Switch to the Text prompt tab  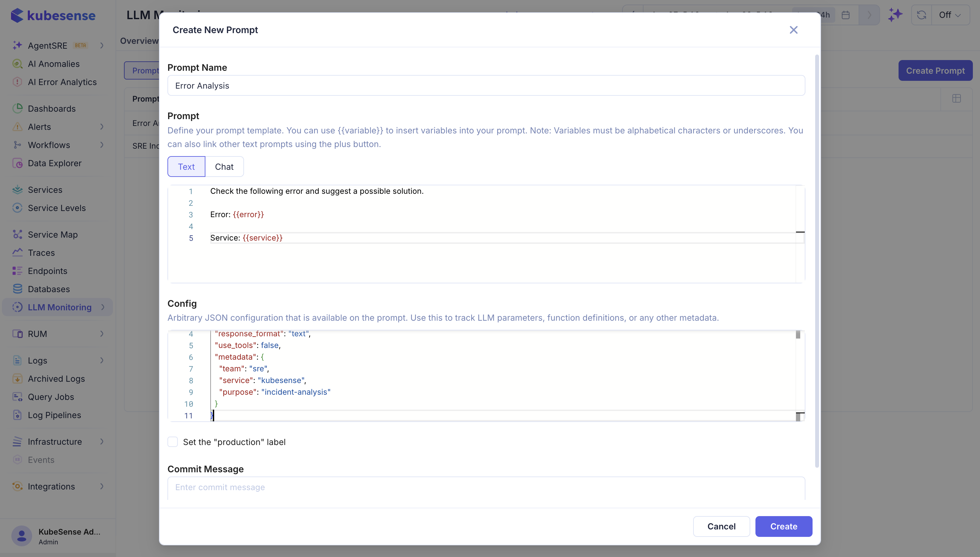(x=186, y=167)
